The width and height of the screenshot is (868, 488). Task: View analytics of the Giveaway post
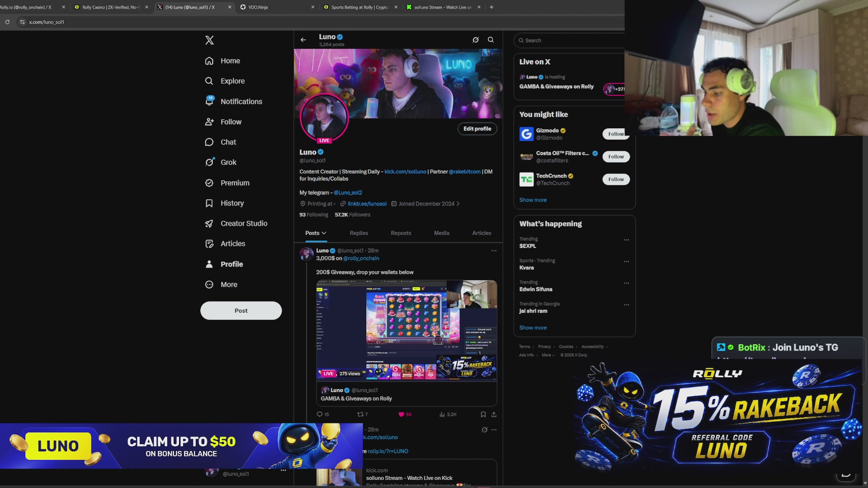coord(448,414)
